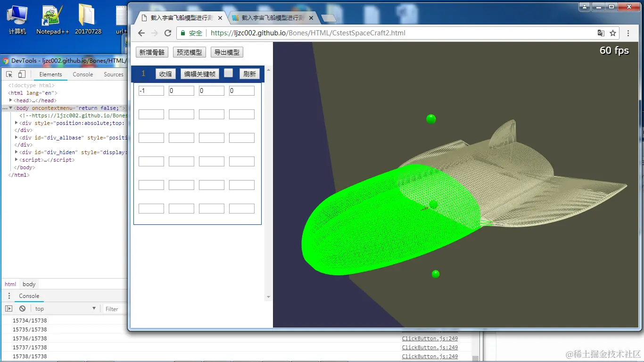This screenshot has height=362, width=644.
Task: Click the console line 15736/15738
Action: click(30, 338)
